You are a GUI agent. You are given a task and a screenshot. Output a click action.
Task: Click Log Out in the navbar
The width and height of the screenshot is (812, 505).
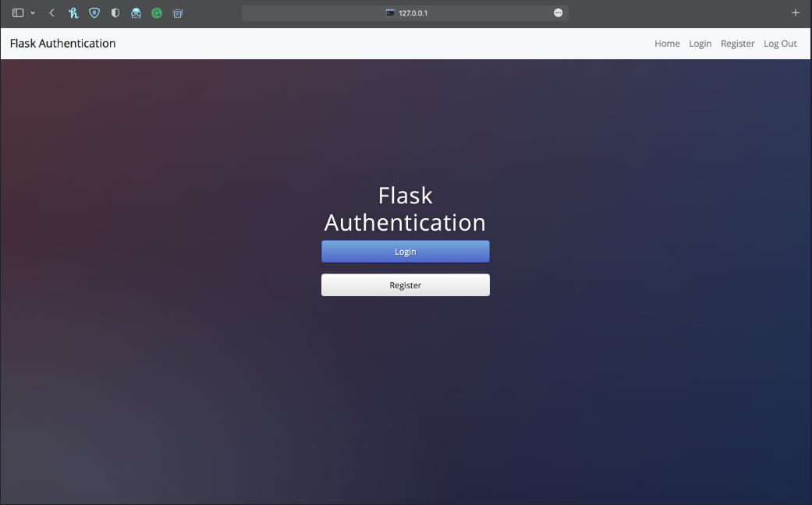[x=780, y=44]
